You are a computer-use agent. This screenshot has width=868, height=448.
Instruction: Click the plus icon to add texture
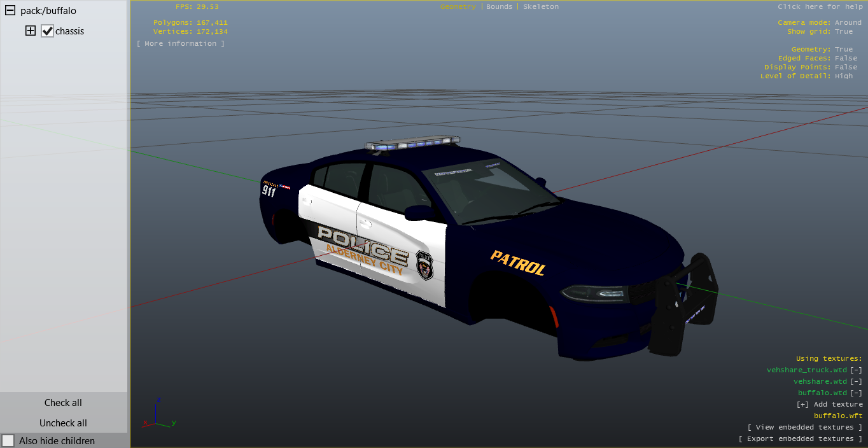[802, 404]
